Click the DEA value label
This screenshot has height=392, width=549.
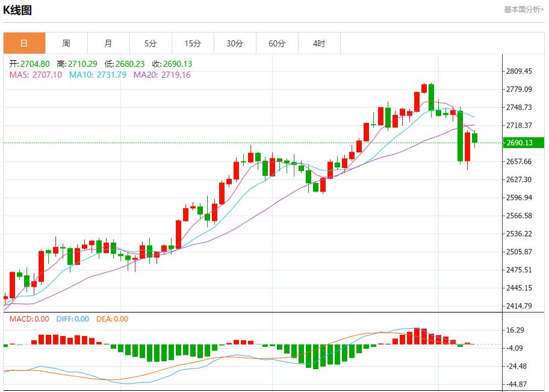(x=112, y=319)
